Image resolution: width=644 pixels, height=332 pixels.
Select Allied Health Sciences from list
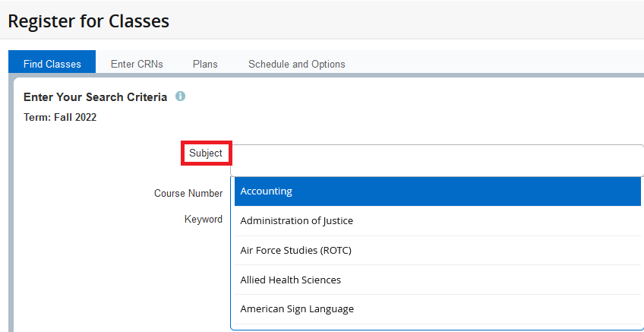[437, 280]
